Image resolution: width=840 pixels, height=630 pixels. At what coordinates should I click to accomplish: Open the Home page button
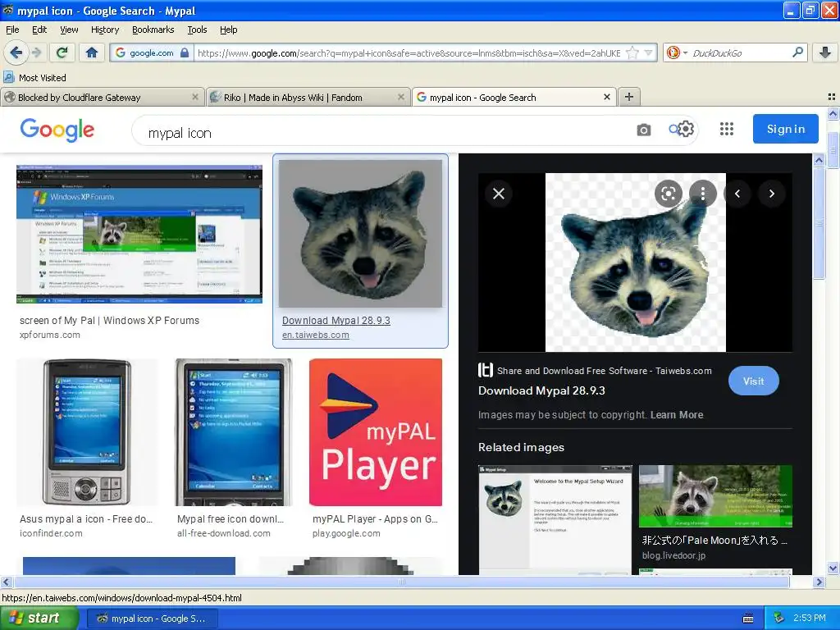[92, 52]
